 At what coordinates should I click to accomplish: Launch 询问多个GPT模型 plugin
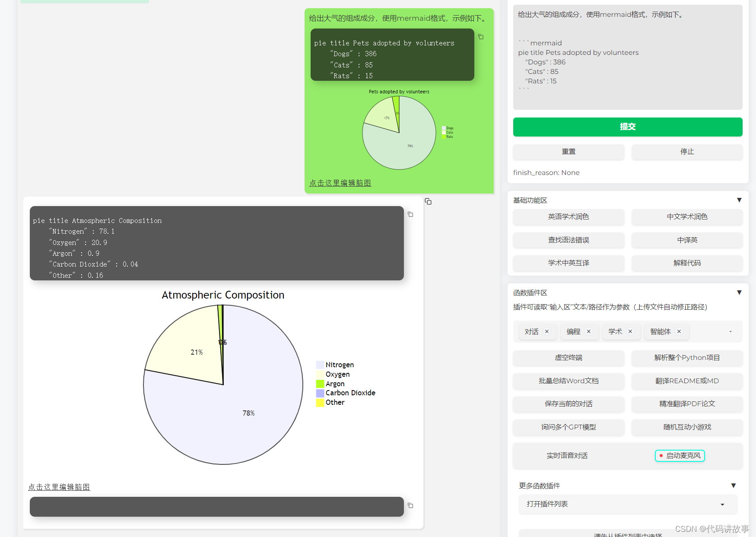click(x=569, y=427)
